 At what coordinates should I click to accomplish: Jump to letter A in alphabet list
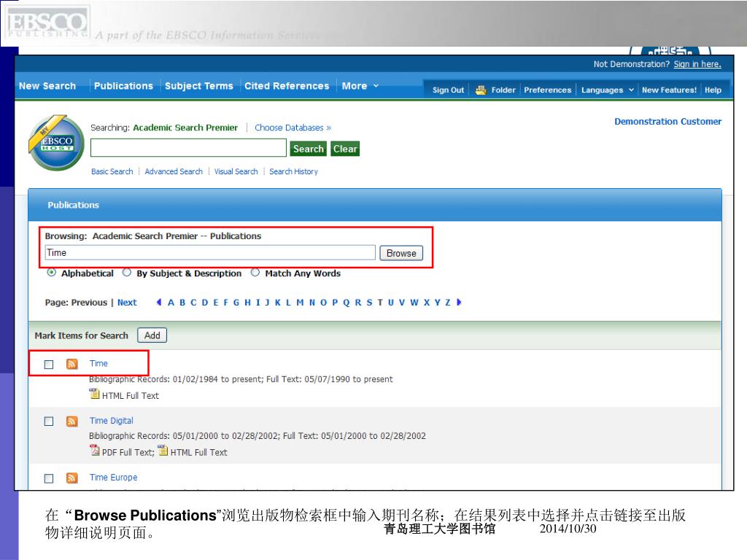coord(171,303)
